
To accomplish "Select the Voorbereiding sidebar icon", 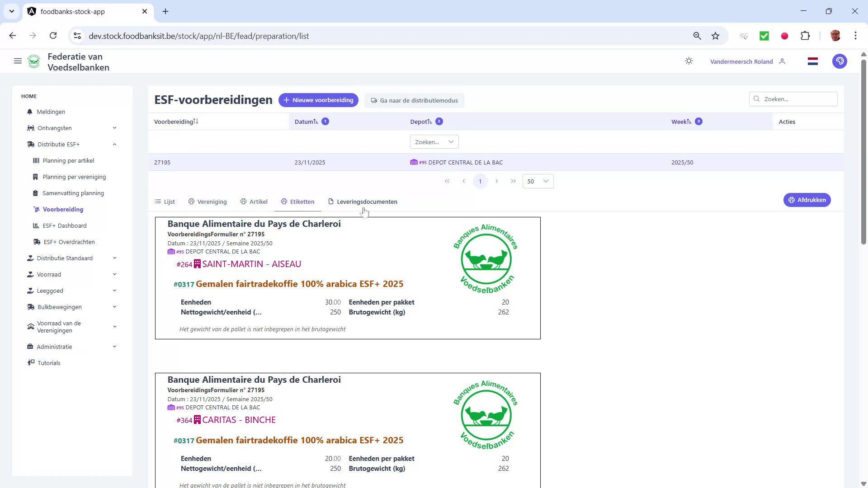I will point(36,209).
